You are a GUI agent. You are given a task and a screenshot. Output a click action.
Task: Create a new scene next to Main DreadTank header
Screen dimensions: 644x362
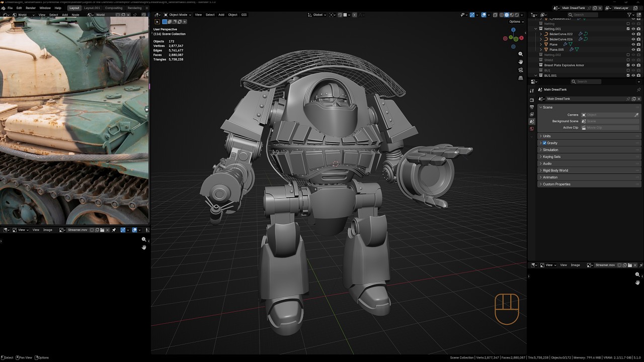pos(595,8)
